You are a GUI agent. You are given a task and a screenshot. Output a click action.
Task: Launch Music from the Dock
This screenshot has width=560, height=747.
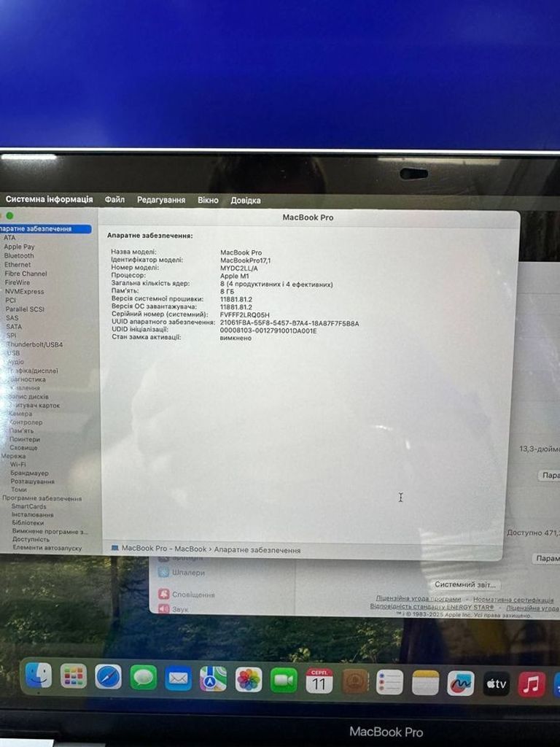click(x=532, y=684)
